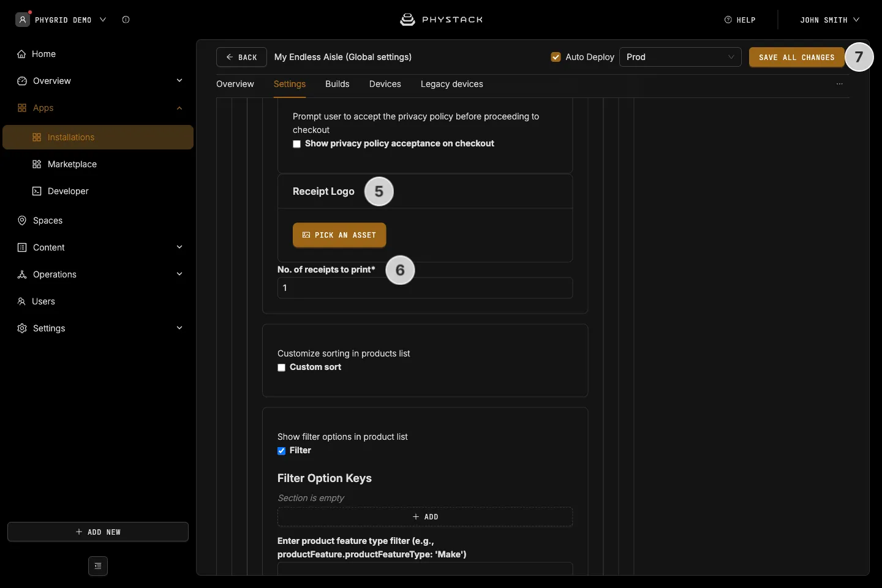
Task: Switch to the Overview tab
Action: pos(235,84)
